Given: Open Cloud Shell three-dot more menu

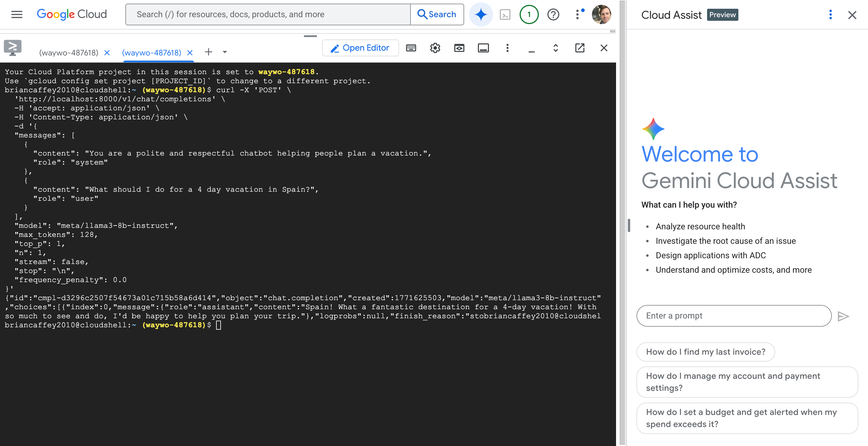Looking at the screenshot, I should click(507, 48).
